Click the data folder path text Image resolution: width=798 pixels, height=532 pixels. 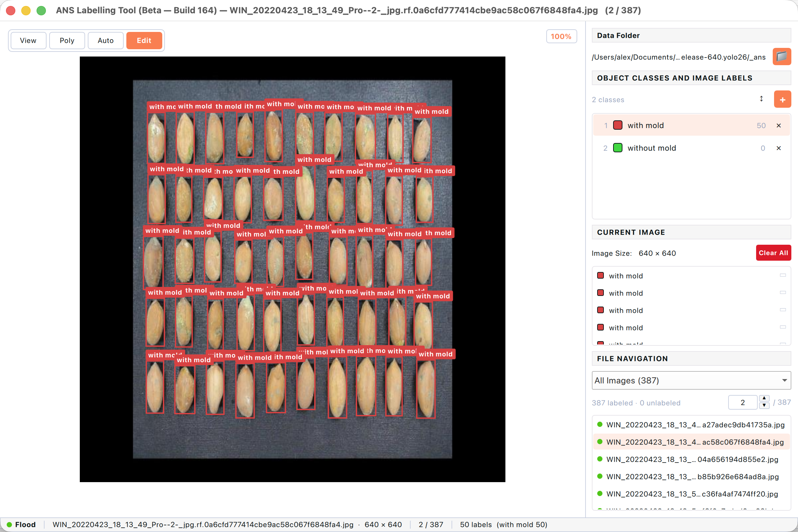[679, 57]
